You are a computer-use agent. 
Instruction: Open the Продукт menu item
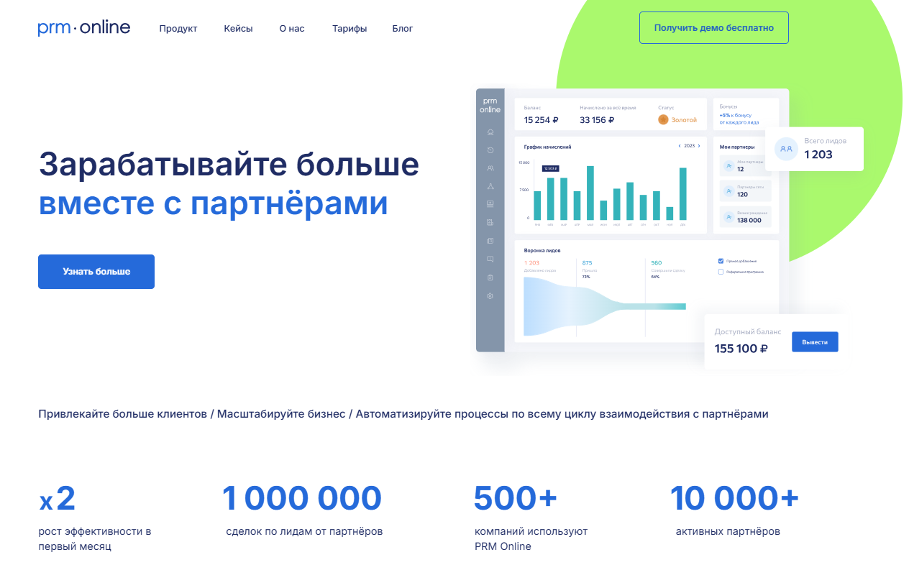click(x=178, y=29)
